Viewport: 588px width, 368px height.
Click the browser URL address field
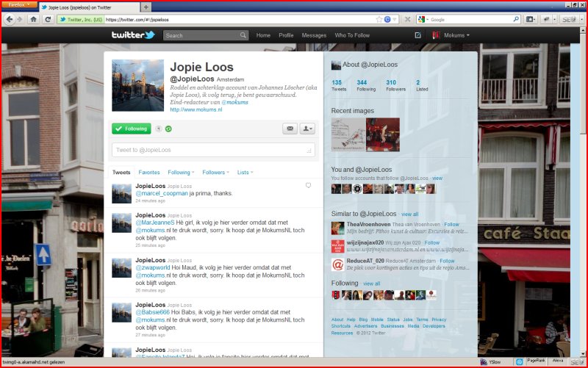tap(240, 20)
